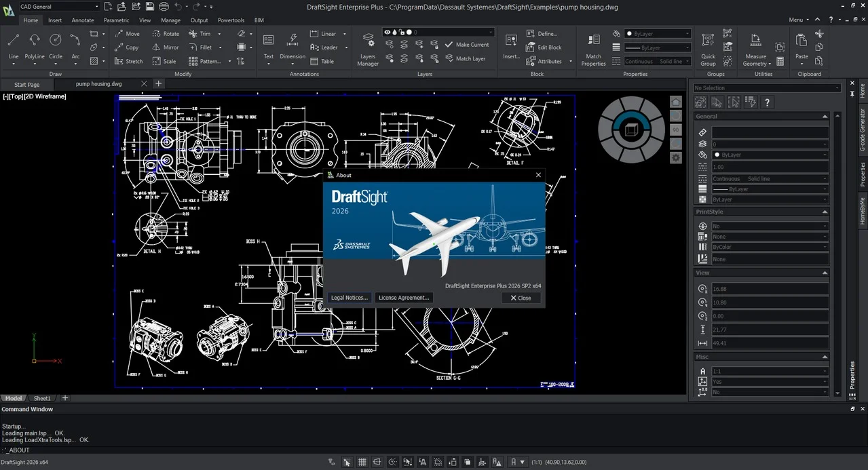Collapse the View section in Properties
This screenshot has height=470, width=868.
(825, 273)
